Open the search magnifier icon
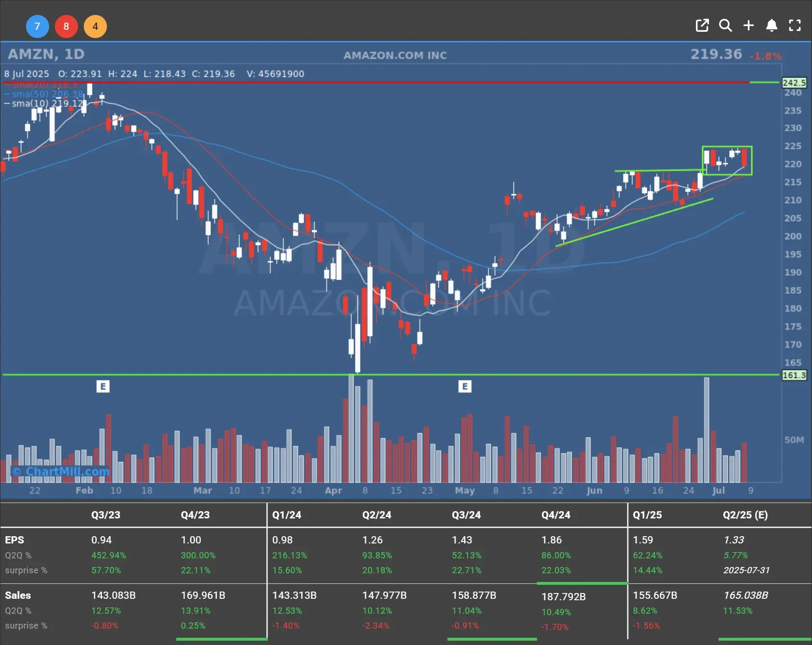 [x=725, y=26]
